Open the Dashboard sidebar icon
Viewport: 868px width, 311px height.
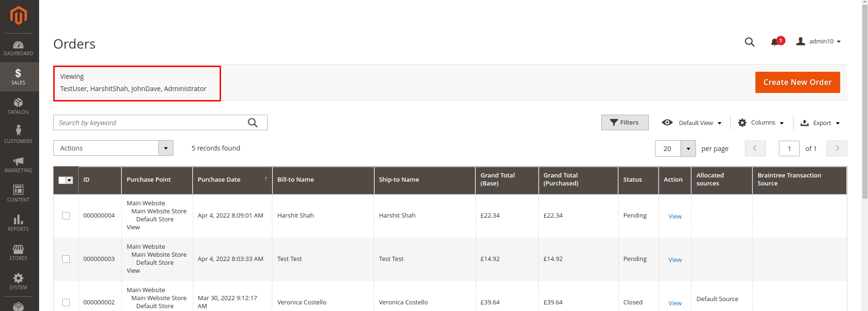pos(18,48)
